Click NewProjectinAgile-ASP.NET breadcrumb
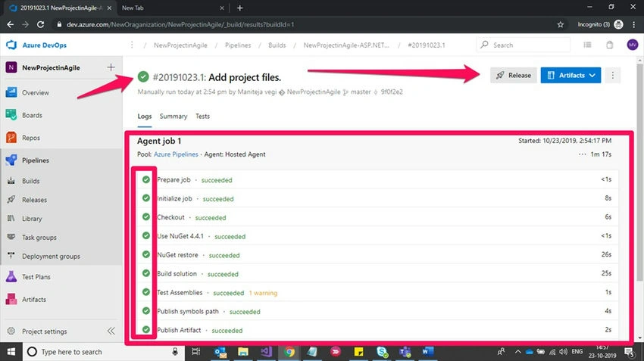The width and height of the screenshot is (644, 361). click(x=345, y=45)
